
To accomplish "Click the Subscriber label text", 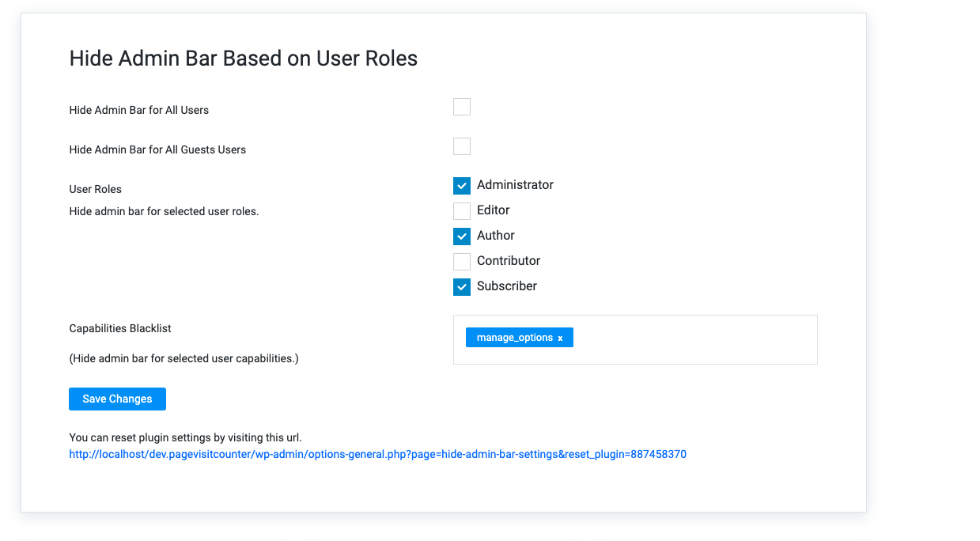I will click(507, 286).
